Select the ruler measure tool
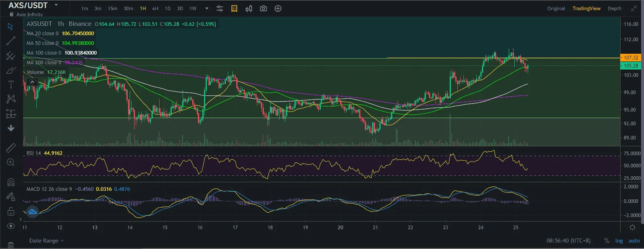Image resolution: width=644 pixels, height=249 pixels. [x=11, y=148]
